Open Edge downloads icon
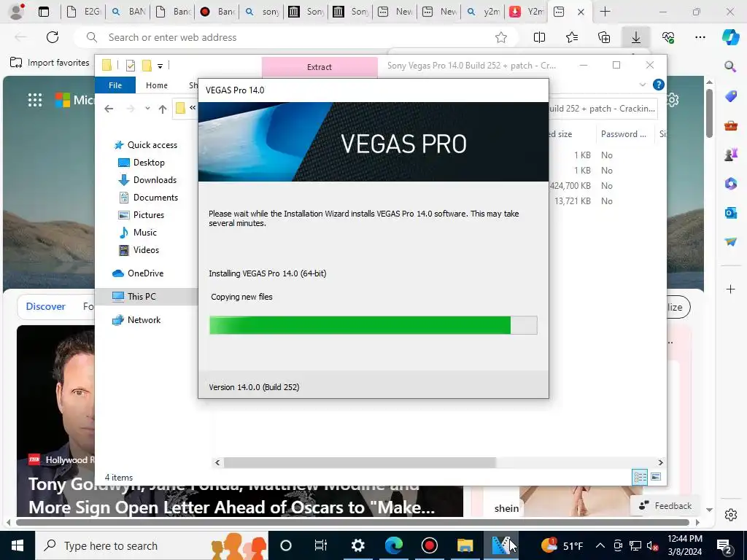This screenshot has height=560, width=747. tap(636, 37)
